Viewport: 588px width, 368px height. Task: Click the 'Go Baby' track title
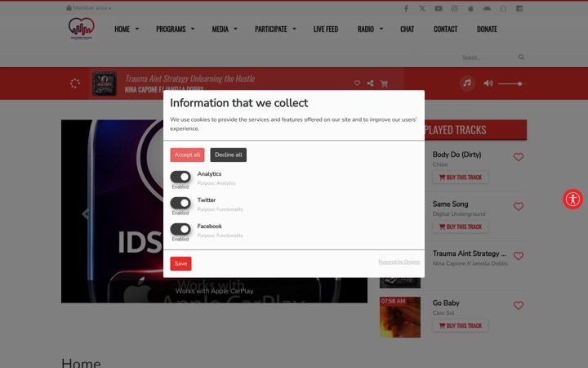[x=446, y=303]
